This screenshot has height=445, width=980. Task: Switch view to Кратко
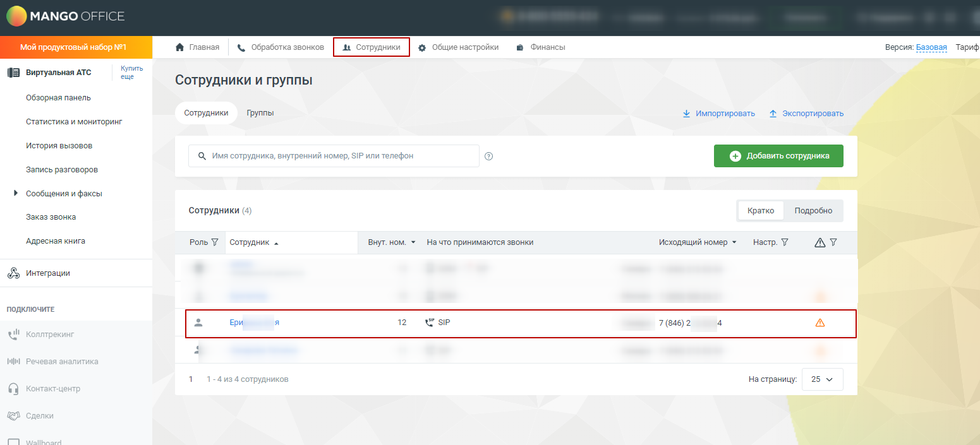[761, 211]
